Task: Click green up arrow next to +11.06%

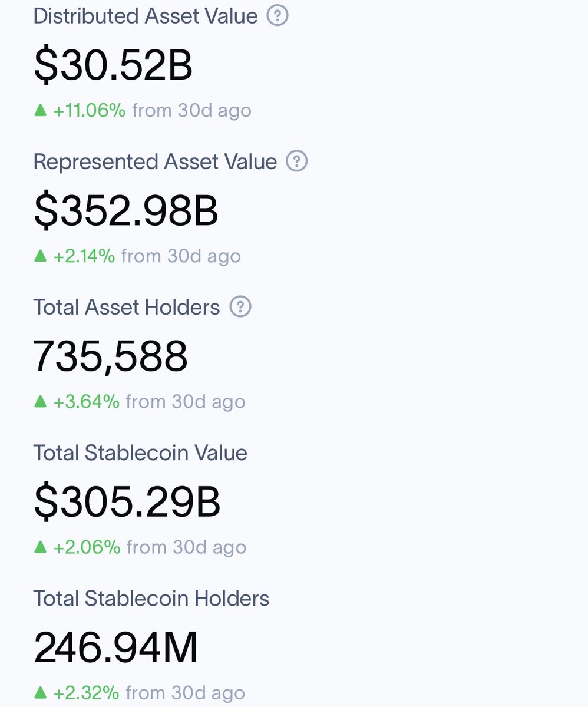Action: [40, 110]
